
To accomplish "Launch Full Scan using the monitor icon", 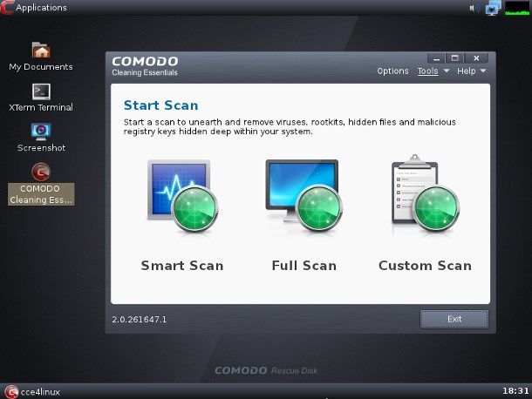I will [304, 196].
